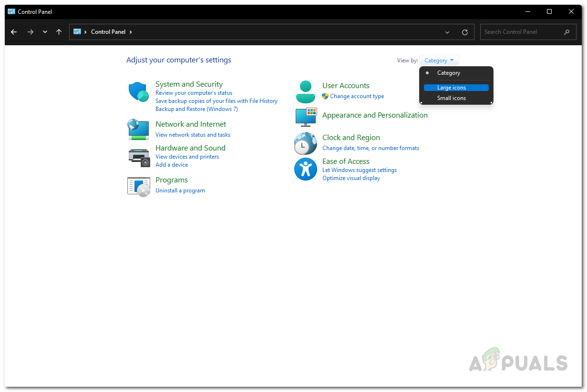
Task: Open Ease of Access heading link
Action: (x=346, y=161)
